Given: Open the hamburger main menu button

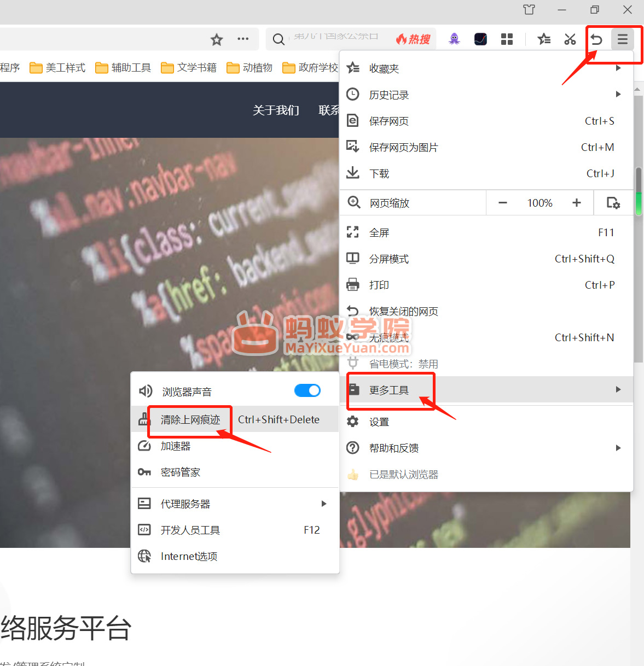Looking at the screenshot, I should tap(623, 39).
